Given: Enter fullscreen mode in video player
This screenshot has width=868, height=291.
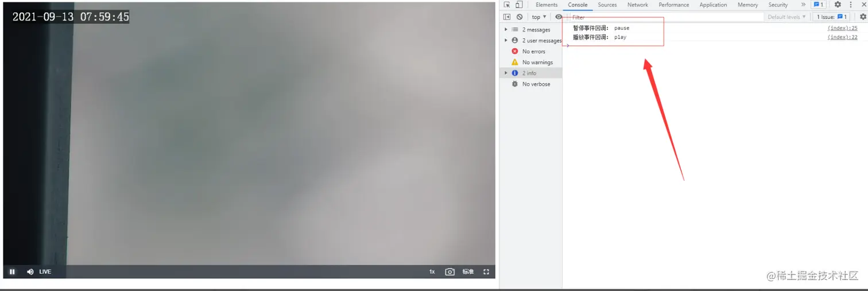Looking at the screenshot, I should click(486, 271).
